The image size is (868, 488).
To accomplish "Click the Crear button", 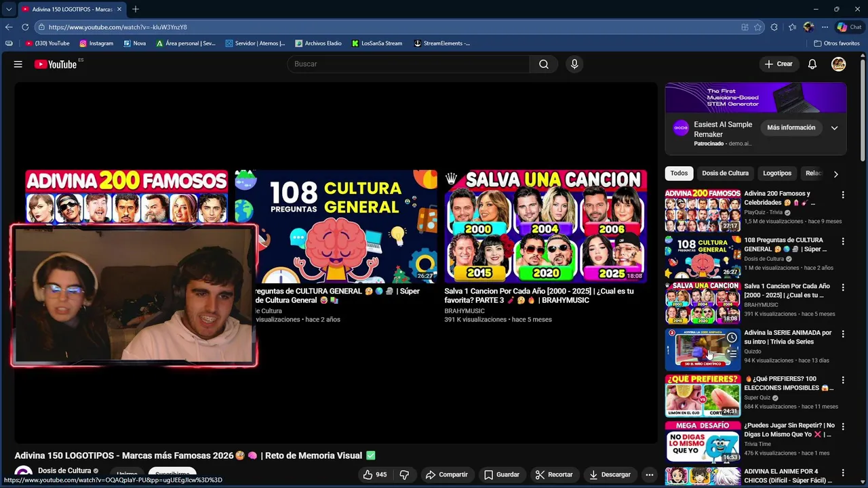I will (x=778, y=64).
